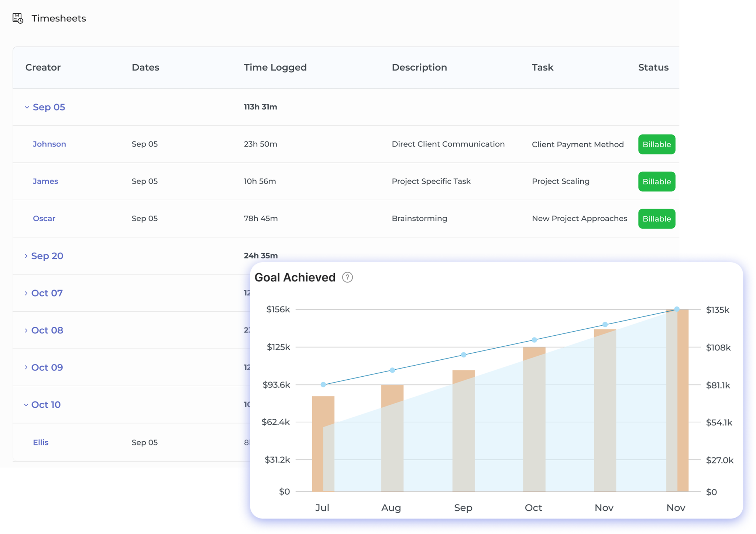Image resolution: width=756 pixels, height=534 pixels.
Task: Toggle Billable status on Johnson's entry
Action: point(656,144)
